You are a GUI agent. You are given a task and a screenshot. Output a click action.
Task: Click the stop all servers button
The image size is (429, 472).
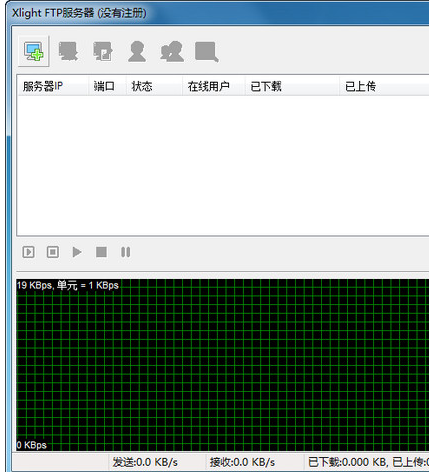(x=53, y=252)
